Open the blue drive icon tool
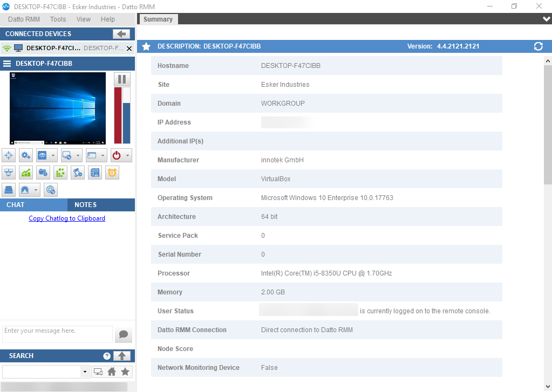552x392 pixels. 9,190
